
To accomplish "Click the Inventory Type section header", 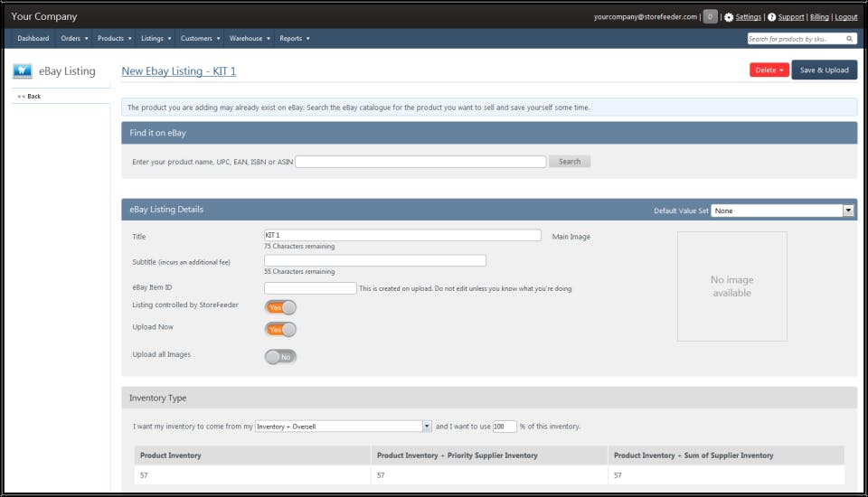I will [x=489, y=398].
